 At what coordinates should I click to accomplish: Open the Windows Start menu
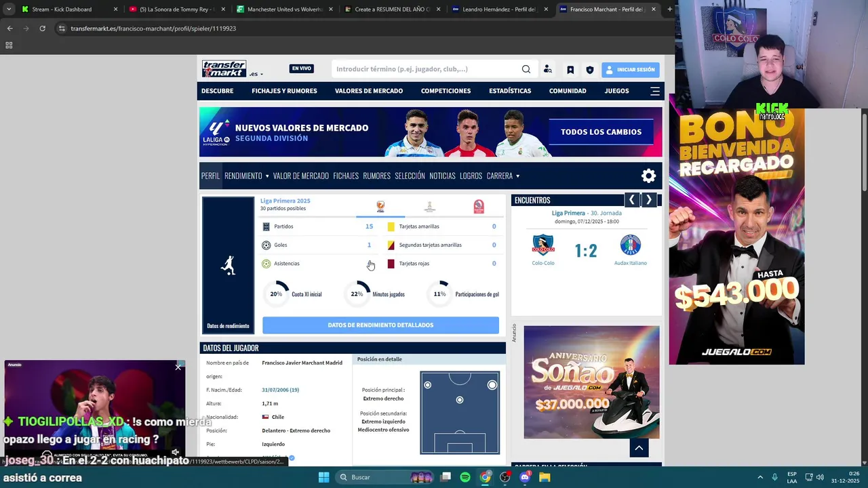pos(323,477)
